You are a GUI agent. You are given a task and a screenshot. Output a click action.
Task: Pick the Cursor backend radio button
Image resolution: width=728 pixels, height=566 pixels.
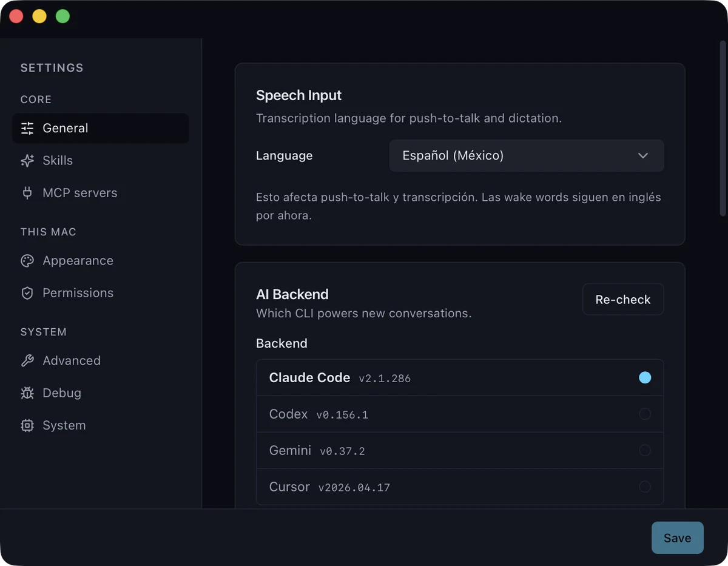point(645,487)
